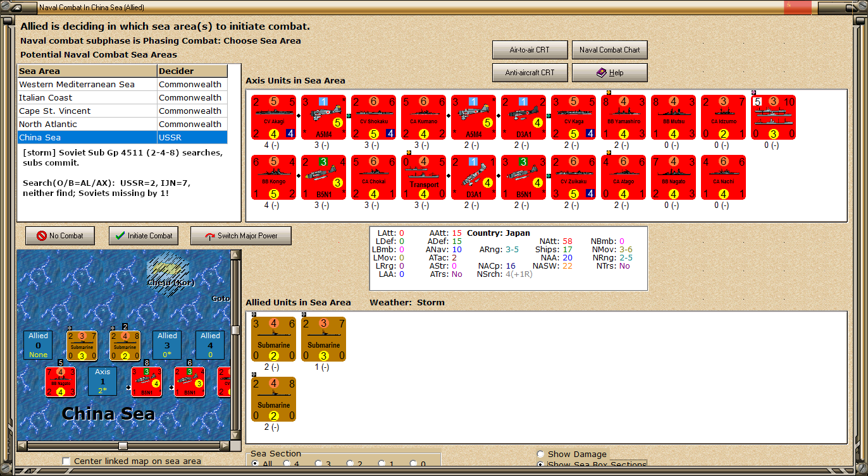Open the Anti-aircraft CRT

coord(530,73)
